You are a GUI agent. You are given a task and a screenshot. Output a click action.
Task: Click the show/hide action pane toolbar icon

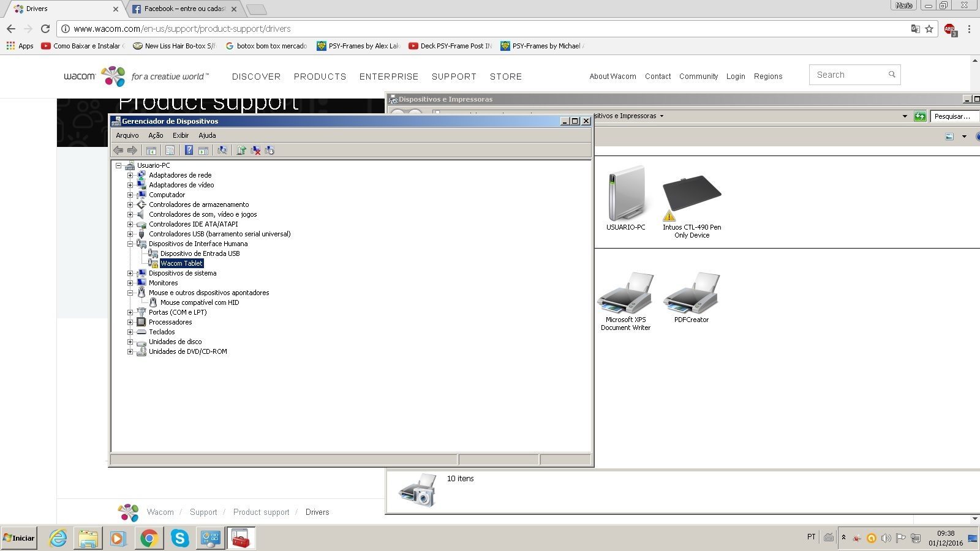pyautogui.click(x=203, y=150)
